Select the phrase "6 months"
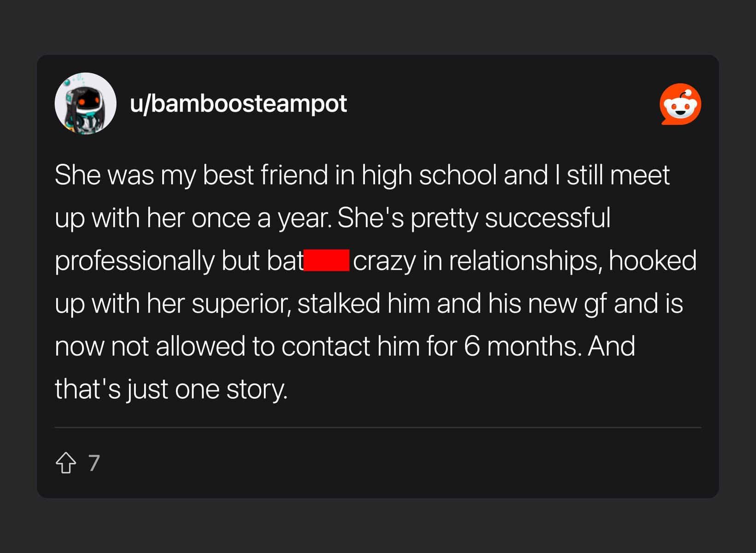 tap(520, 346)
